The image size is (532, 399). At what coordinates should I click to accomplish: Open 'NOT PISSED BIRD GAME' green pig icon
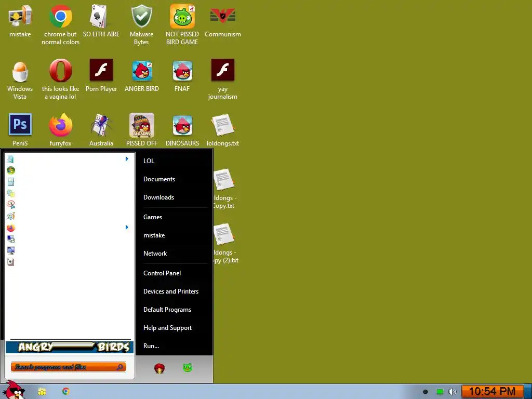coord(182,24)
